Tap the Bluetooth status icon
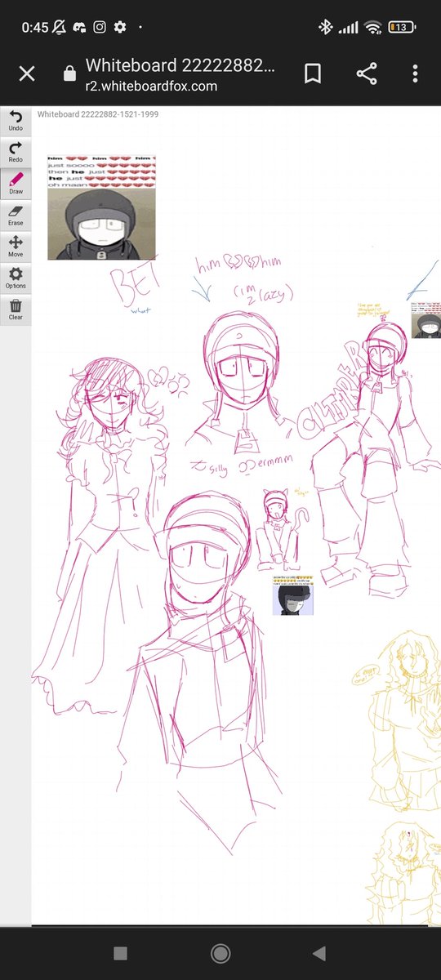The width and height of the screenshot is (441, 980). pos(324,27)
